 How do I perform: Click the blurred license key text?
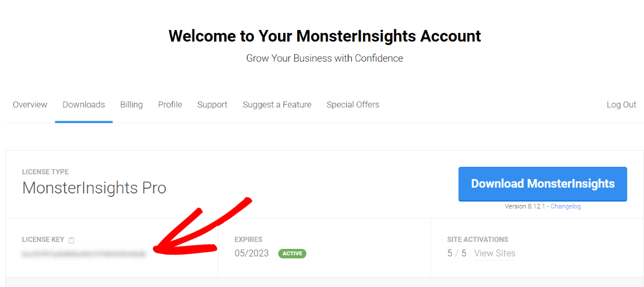pyautogui.click(x=84, y=254)
